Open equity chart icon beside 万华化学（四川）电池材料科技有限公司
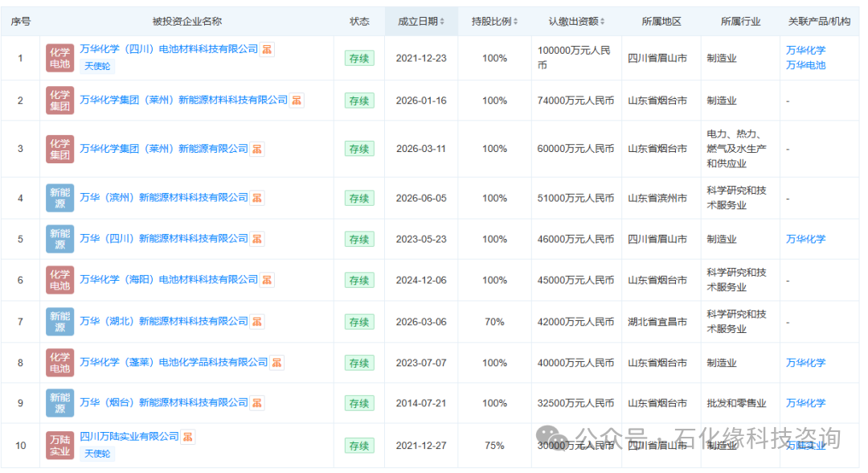This screenshot has width=868, height=473. click(267, 49)
